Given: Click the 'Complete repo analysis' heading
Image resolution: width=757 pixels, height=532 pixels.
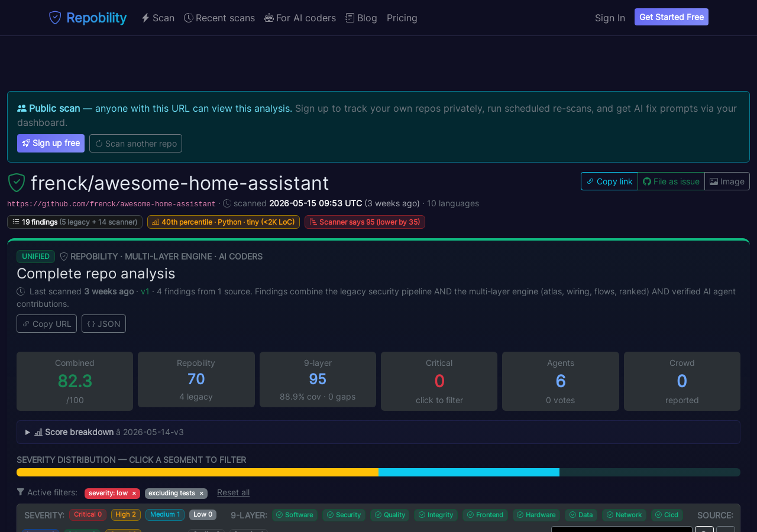Looking at the screenshot, I should point(96,274).
